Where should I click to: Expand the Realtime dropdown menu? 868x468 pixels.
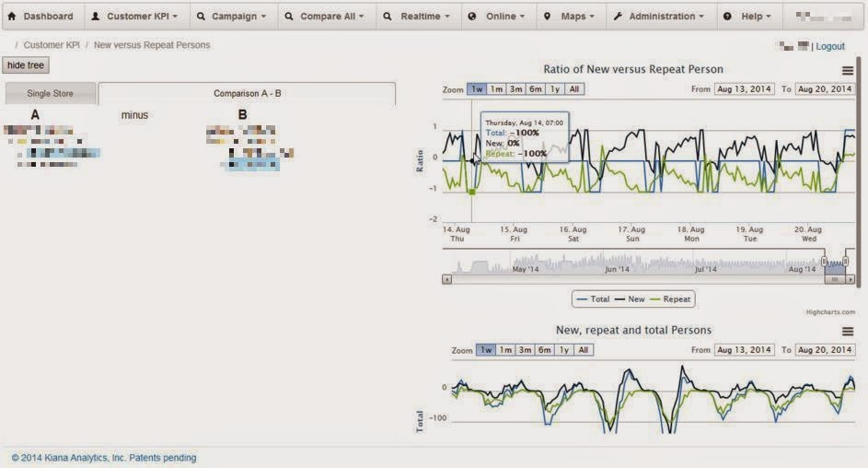(x=417, y=16)
